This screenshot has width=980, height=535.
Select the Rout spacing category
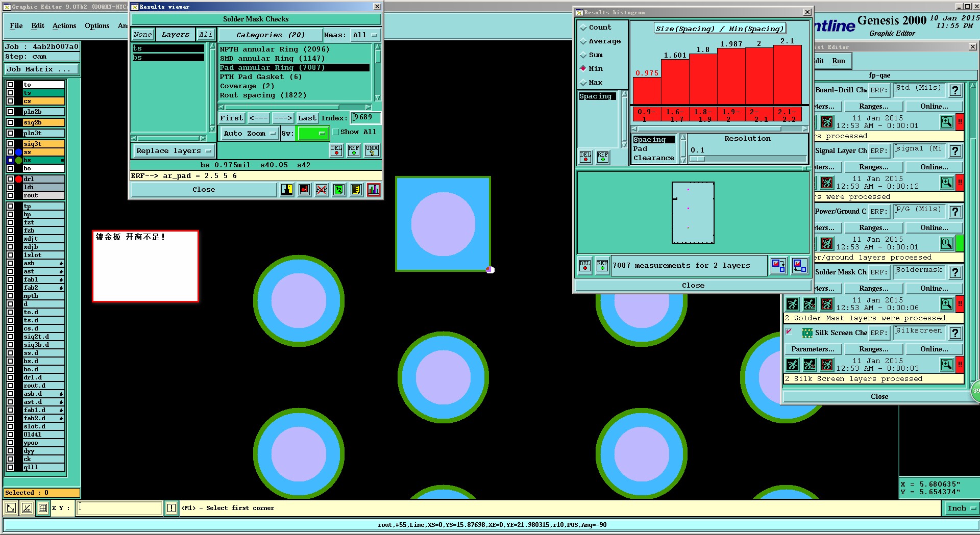[263, 95]
